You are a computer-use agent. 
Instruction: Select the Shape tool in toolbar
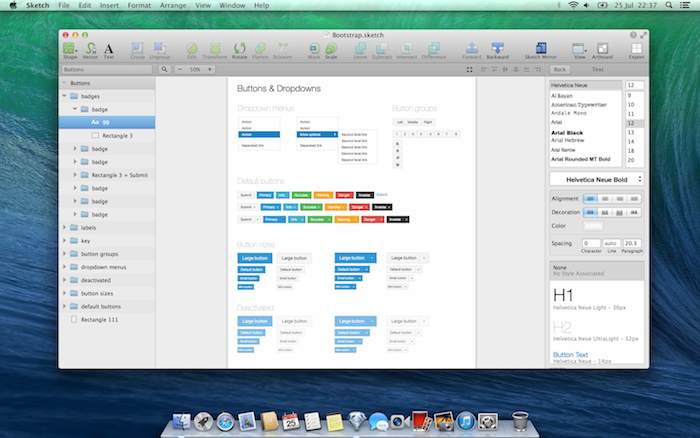click(x=69, y=48)
